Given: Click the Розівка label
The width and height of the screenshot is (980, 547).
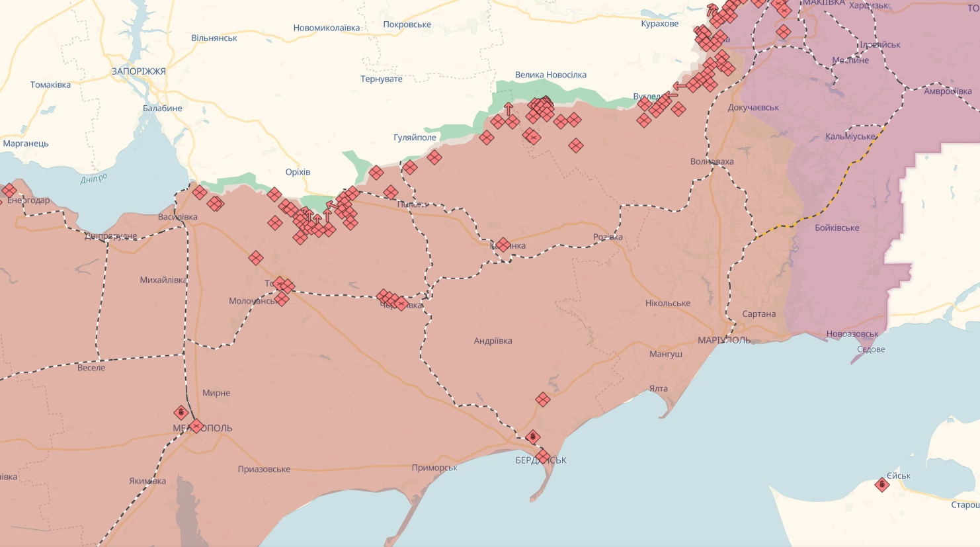Looking at the screenshot, I should point(608,237).
